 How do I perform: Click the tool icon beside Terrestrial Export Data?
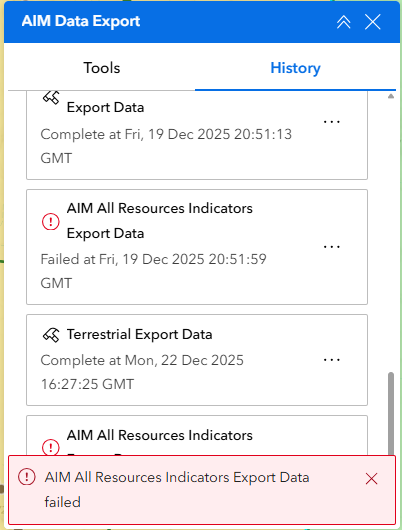(x=51, y=335)
